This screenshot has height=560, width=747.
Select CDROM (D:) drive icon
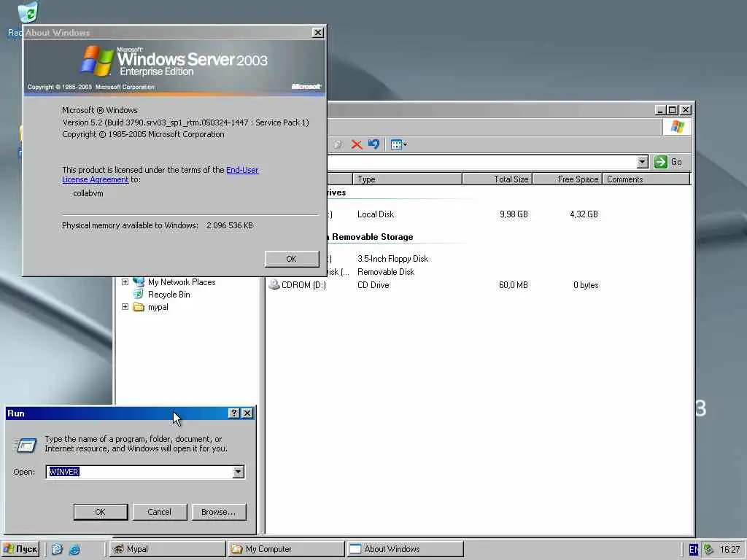pos(274,285)
